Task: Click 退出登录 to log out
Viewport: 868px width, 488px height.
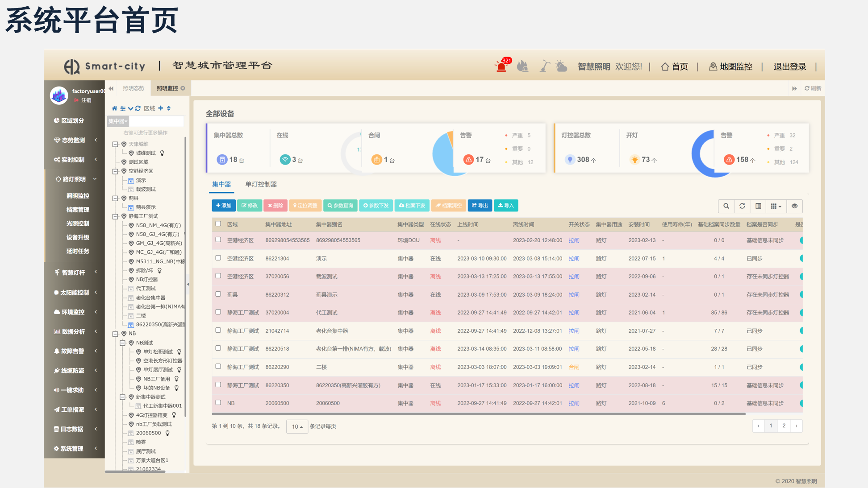Action: (x=790, y=66)
